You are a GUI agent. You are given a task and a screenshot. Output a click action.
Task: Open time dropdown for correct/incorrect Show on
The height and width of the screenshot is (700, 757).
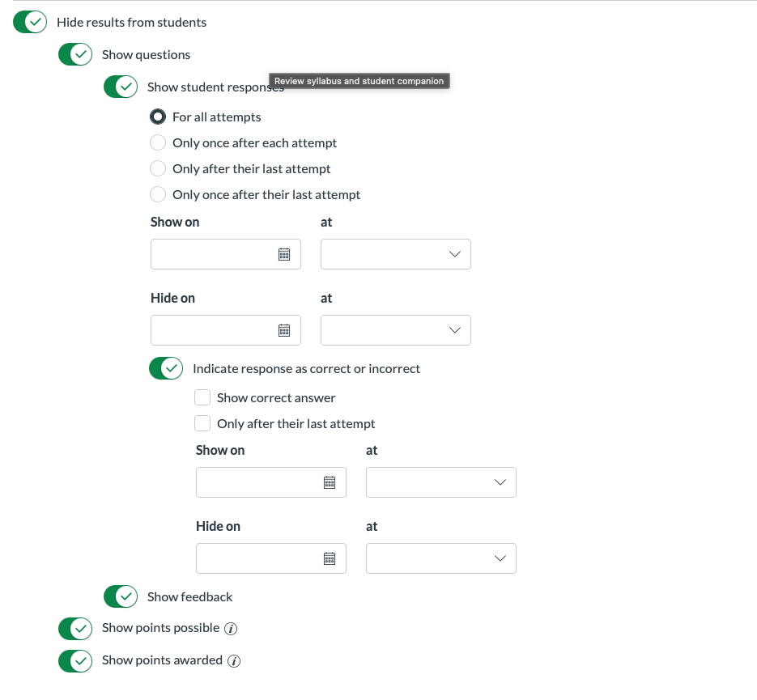coord(440,482)
